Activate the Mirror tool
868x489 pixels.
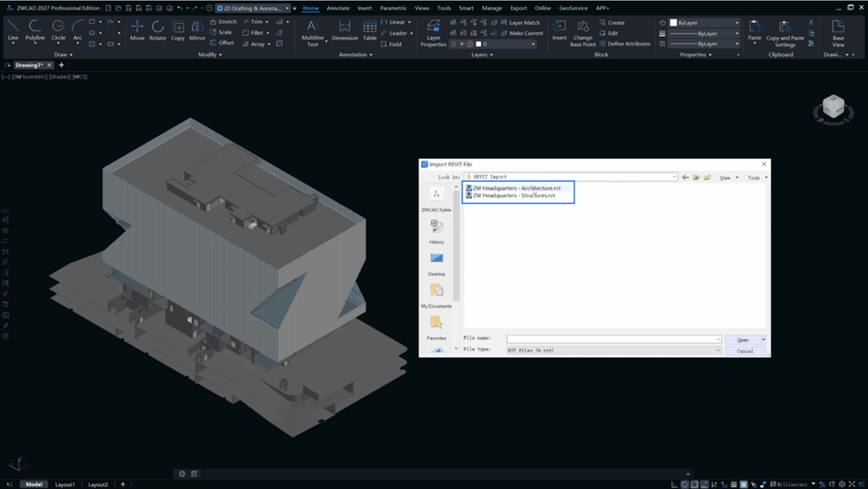click(x=197, y=30)
